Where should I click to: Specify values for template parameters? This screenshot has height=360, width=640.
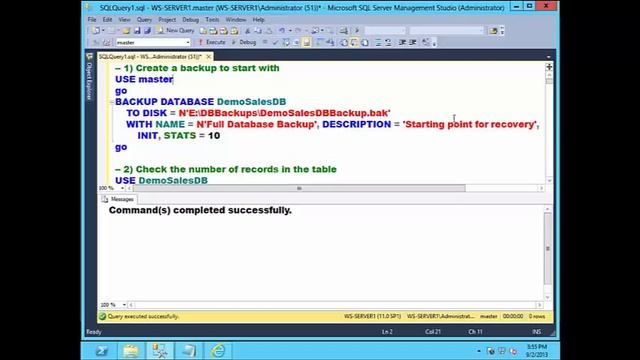(426, 42)
